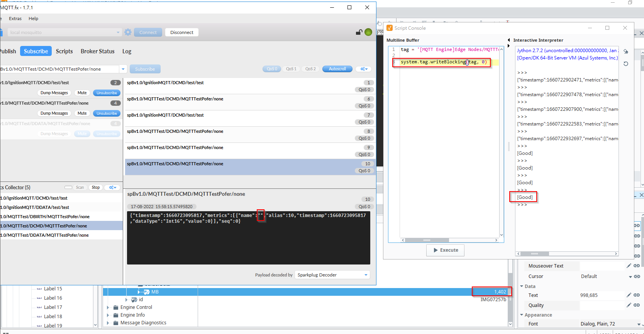Open binding link icon for Cursor property

pos(637,276)
